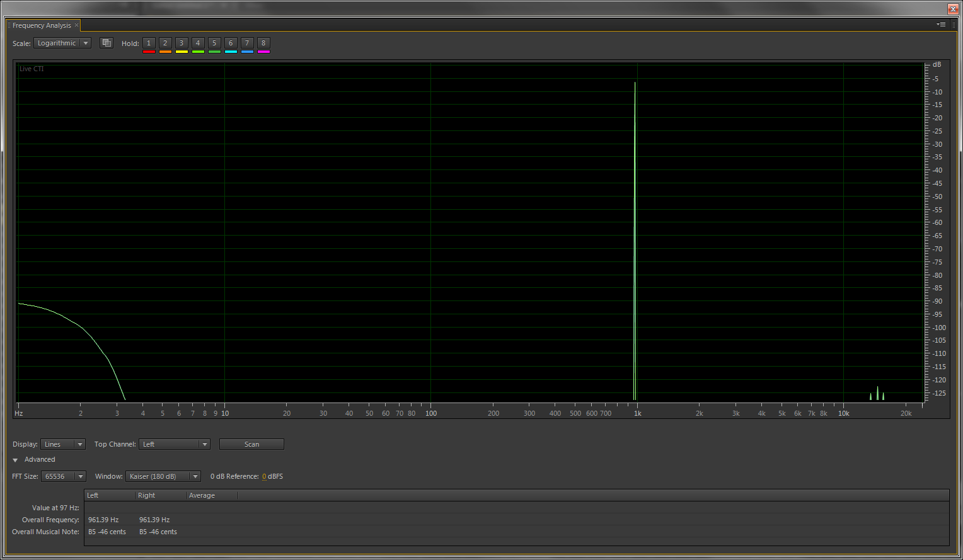The height and width of the screenshot is (560, 963).
Task: Click the 10k label on the frequency axis
Action: (843, 413)
